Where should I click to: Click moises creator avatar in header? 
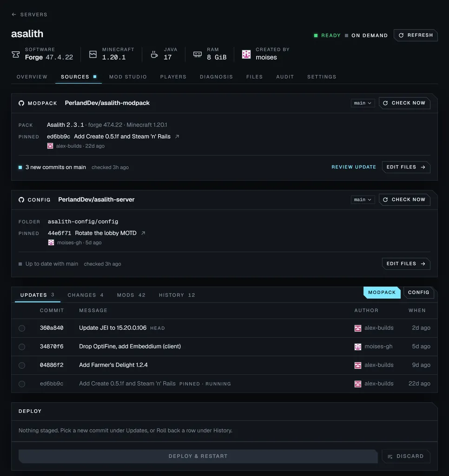tap(246, 54)
